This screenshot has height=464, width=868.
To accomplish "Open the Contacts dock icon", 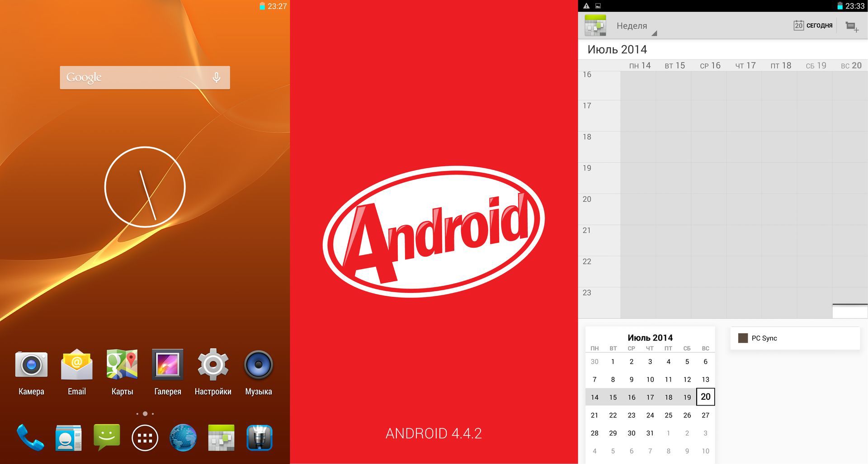I will coord(69,438).
